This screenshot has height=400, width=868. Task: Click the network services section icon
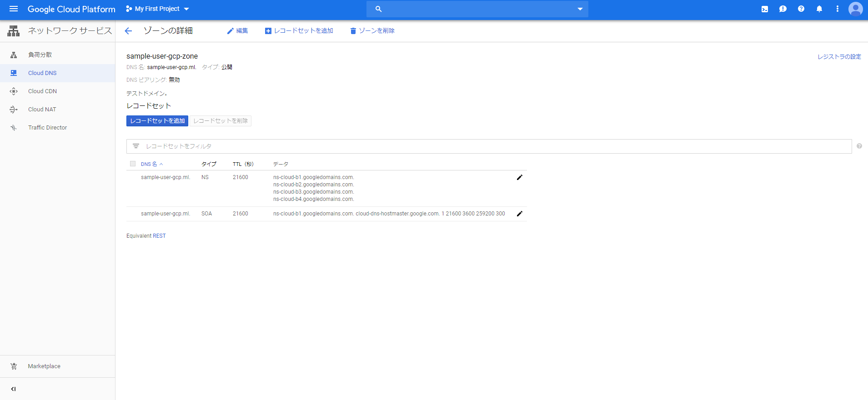[14, 31]
